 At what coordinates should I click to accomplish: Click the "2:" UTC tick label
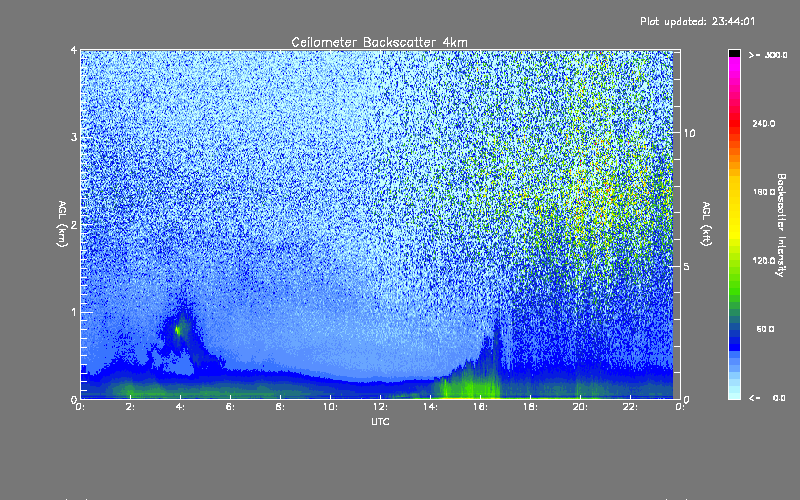[x=130, y=407]
